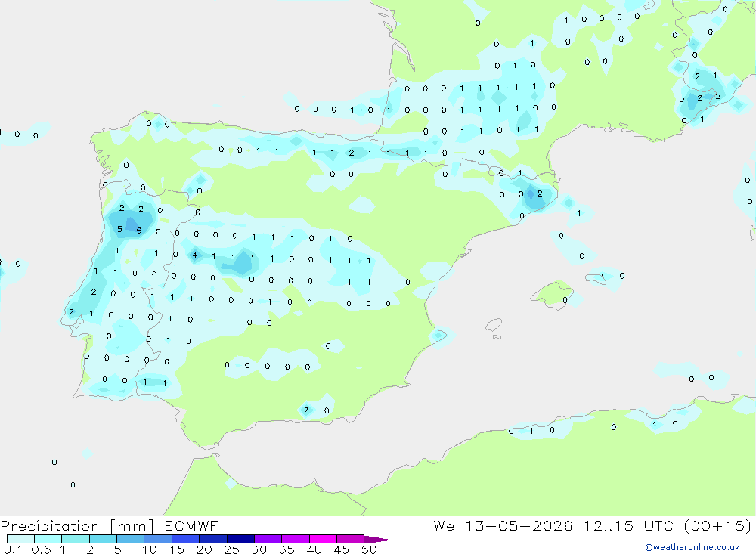Pick the 25–30 mm legend color swatch
The width and height of the screenshot is (756, 554).
240,539
